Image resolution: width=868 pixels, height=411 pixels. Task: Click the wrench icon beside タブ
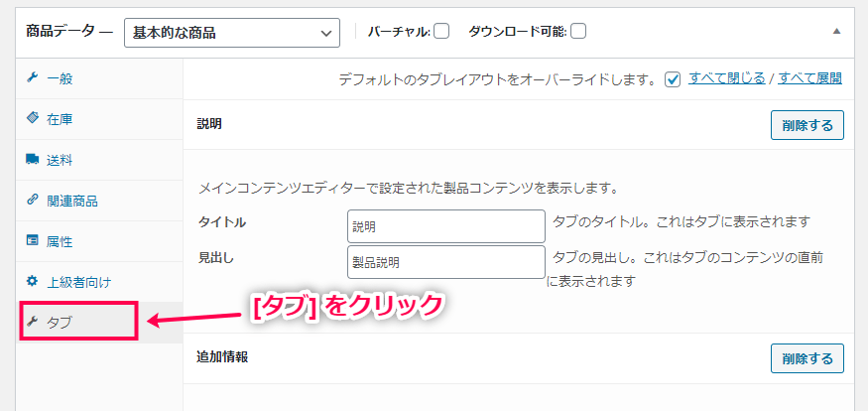coord(32,322)
